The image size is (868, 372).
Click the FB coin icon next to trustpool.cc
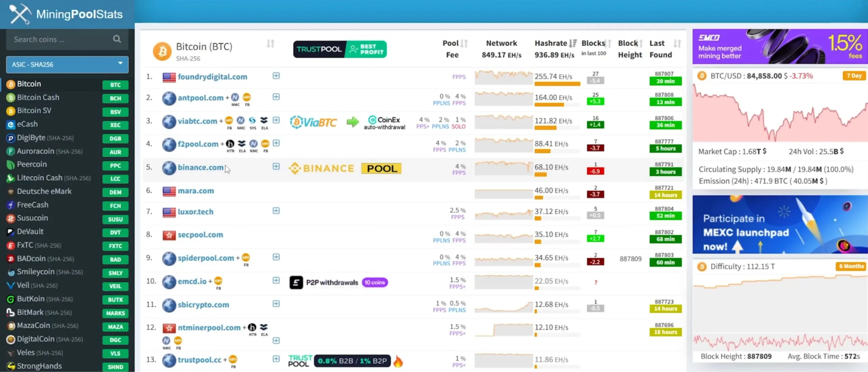tap(233, 359)
